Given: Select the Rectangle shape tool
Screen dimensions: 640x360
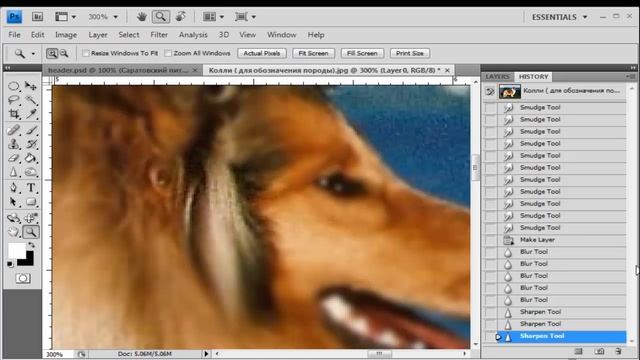Looking at the screenshot, I should 31,202.
